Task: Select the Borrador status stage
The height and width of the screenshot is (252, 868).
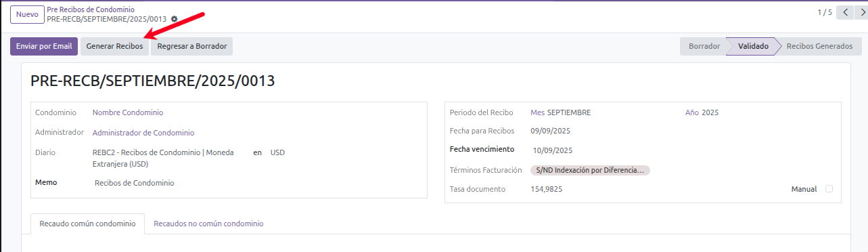Action: click(704, 47)
